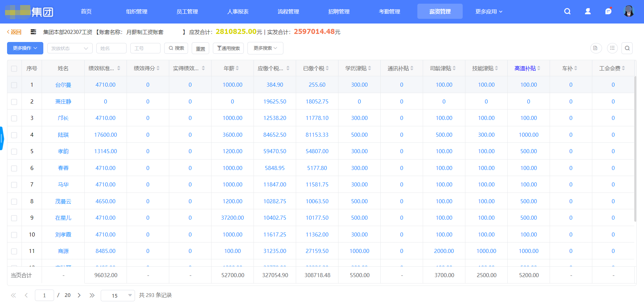The image size is (644, 303).
Task: Open the 招聘管理 tab
Action: tap(339, 11)
